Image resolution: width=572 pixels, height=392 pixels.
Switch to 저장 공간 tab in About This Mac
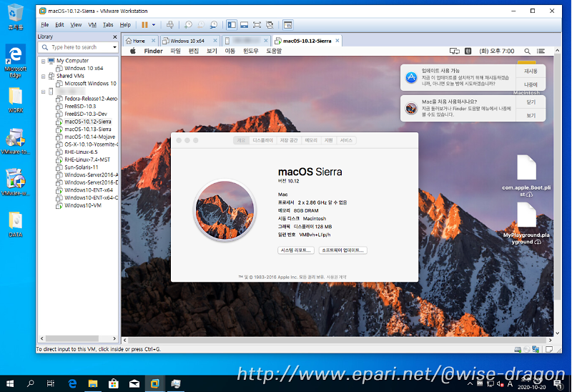point(289,140)
